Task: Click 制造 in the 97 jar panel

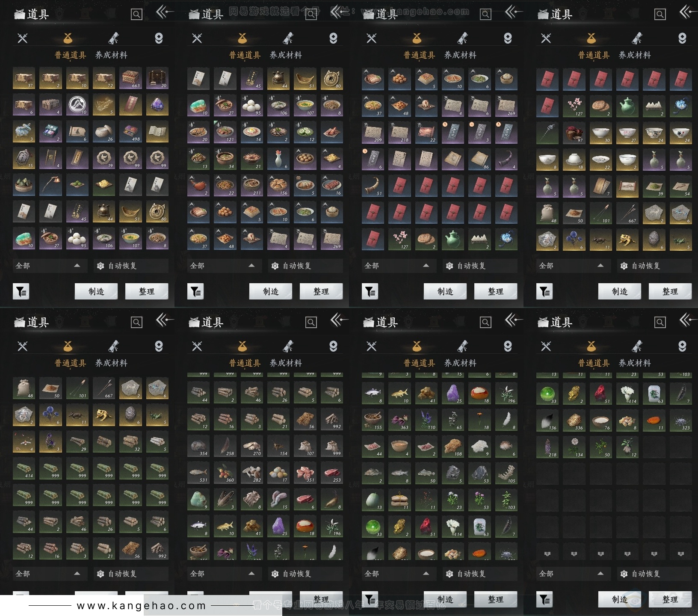Action: (620, 291)
